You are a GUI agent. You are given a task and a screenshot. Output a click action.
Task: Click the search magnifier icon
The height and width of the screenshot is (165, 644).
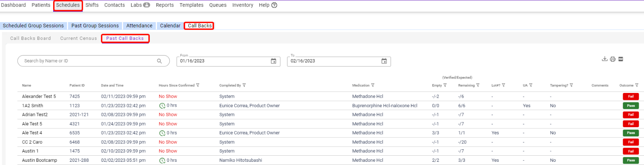point(159,61)
